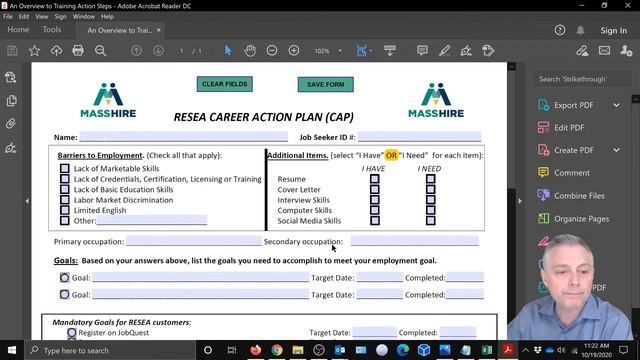This screenshot has height=360, width=640.
Task: Zoom in with the plus icon
Action: (294, 51)
